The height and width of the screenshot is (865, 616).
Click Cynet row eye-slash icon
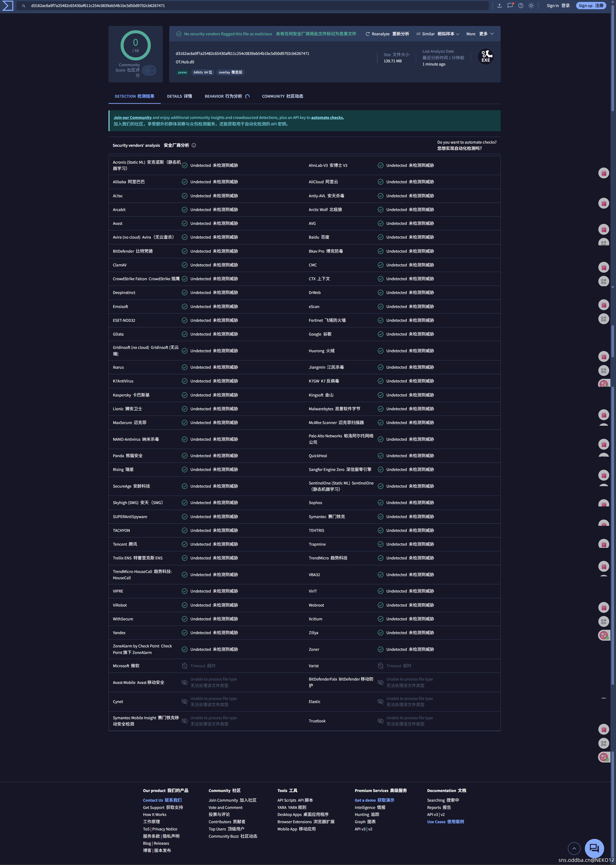[x=184, y=702]
